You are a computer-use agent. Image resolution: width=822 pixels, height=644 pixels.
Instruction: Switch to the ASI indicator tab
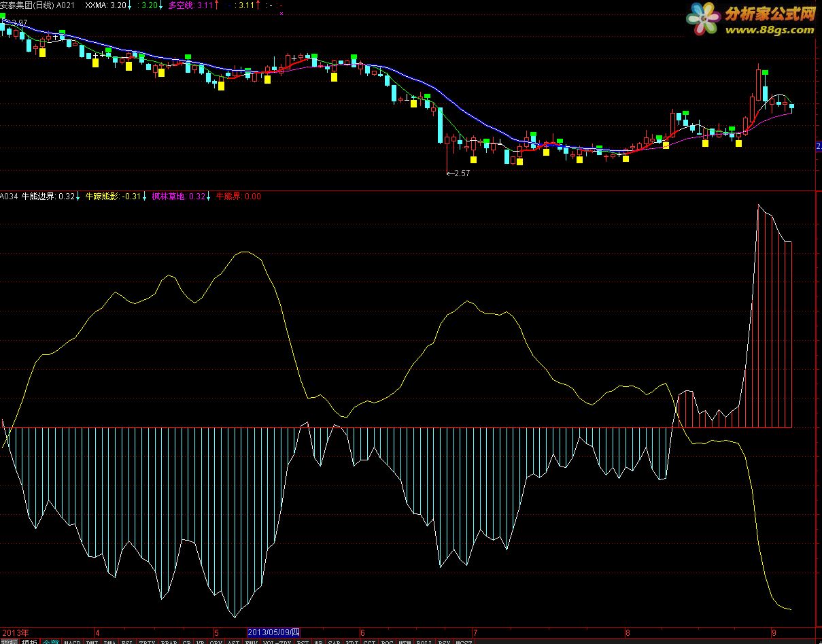233,641
